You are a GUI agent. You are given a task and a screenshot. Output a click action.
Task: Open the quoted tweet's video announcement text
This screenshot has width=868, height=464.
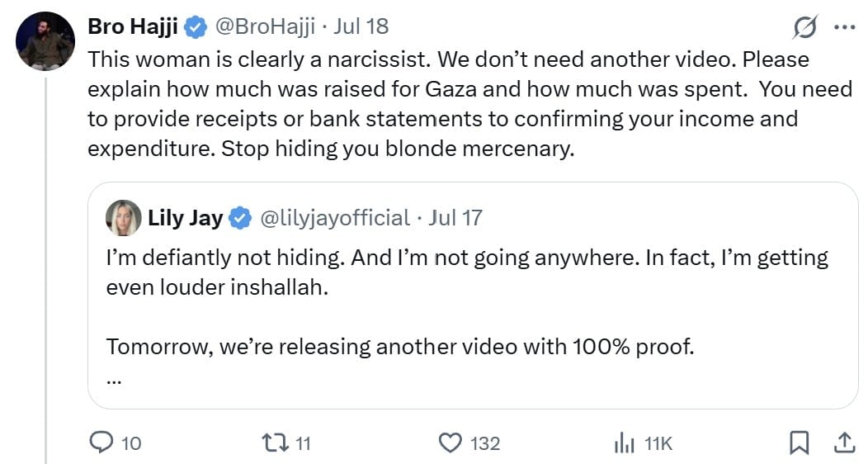coord(399,347)
